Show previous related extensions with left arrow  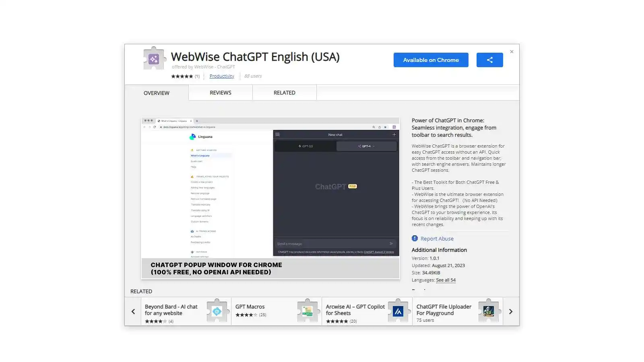click(x=133, y=311)
